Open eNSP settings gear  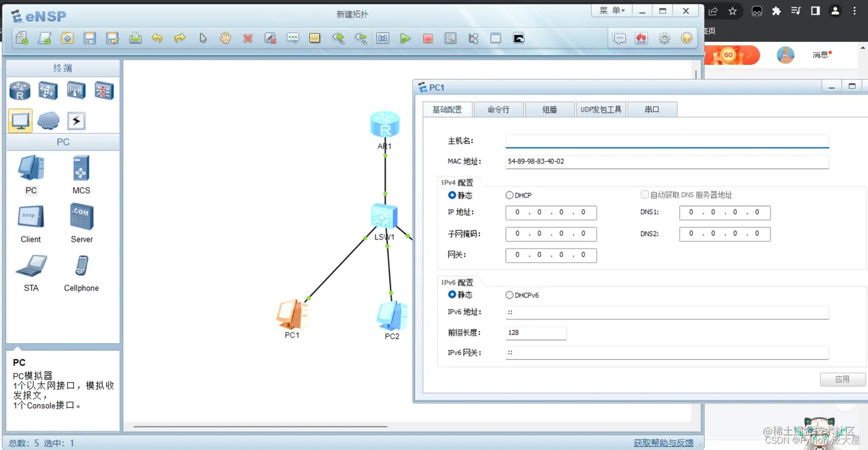[664, 38]
